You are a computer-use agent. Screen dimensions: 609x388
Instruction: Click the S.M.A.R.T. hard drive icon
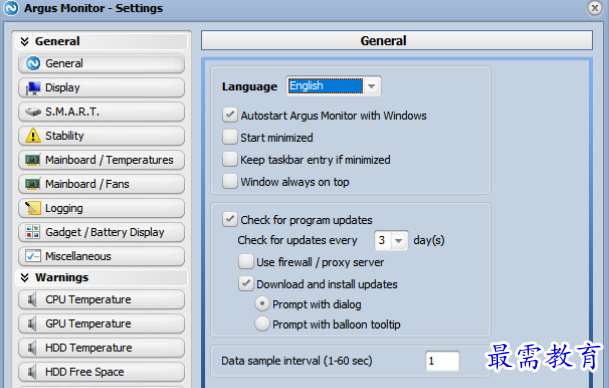click(33, 112)
